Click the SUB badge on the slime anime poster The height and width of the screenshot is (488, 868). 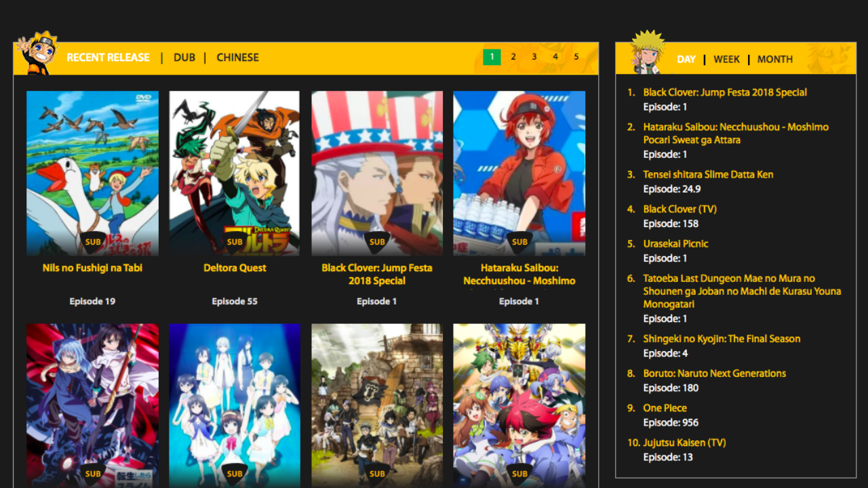pos(92,474)
